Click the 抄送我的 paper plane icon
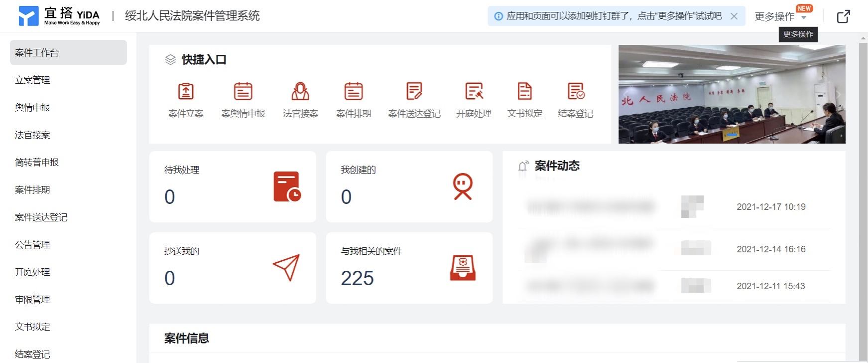 coord(286,267)
